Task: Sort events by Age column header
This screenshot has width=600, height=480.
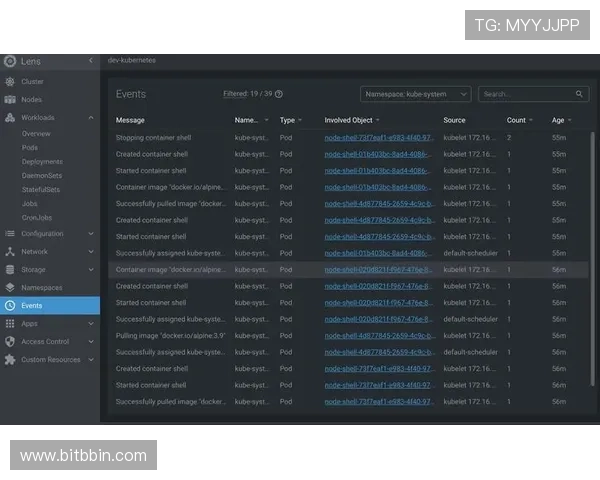Action: click(x=558, y=120)
